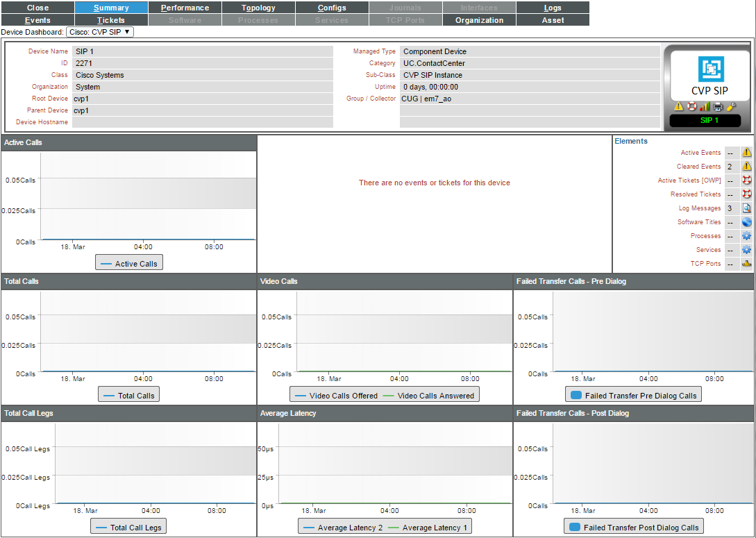This screenshot has height=538, width=756.
Task: Toggle the Total Call Legs legend entry
Action: tap(128, 528)
